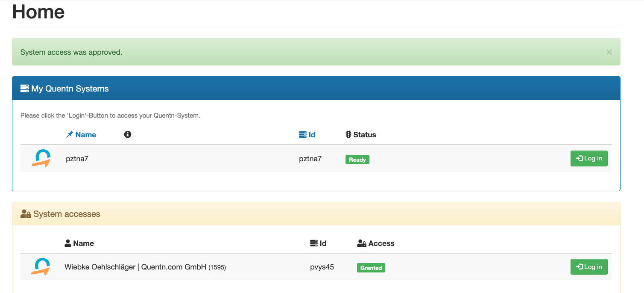This screenshot has width=644, height=293.
Task: Click the Home page heading
Action: click(38, 12)
